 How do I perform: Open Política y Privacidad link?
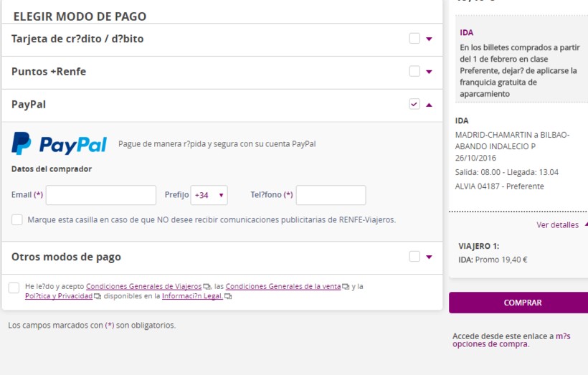[59, 296]
